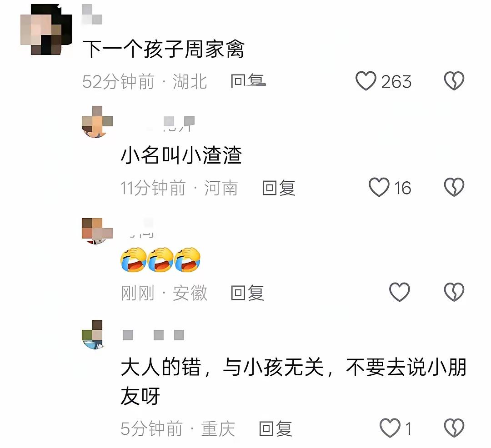Screen dimensions: 491x448
Task: Dislike the comment from Hubei
Action: (x=454, y=81)
